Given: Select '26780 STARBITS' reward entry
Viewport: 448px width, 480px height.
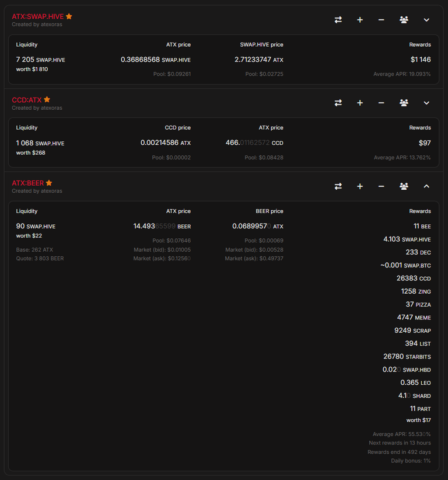Looking at the screenshot, I should pyautogui.click(x=407, y=357).
